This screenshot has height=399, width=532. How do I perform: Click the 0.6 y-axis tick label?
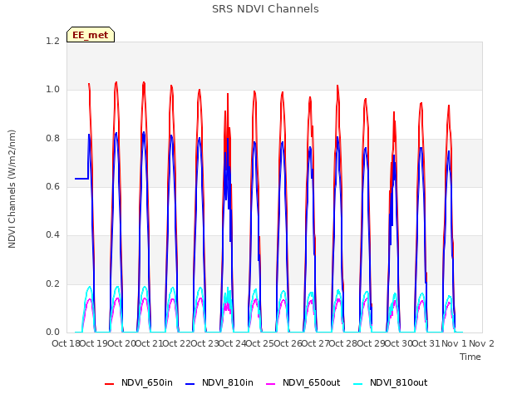tap(52, 186)
